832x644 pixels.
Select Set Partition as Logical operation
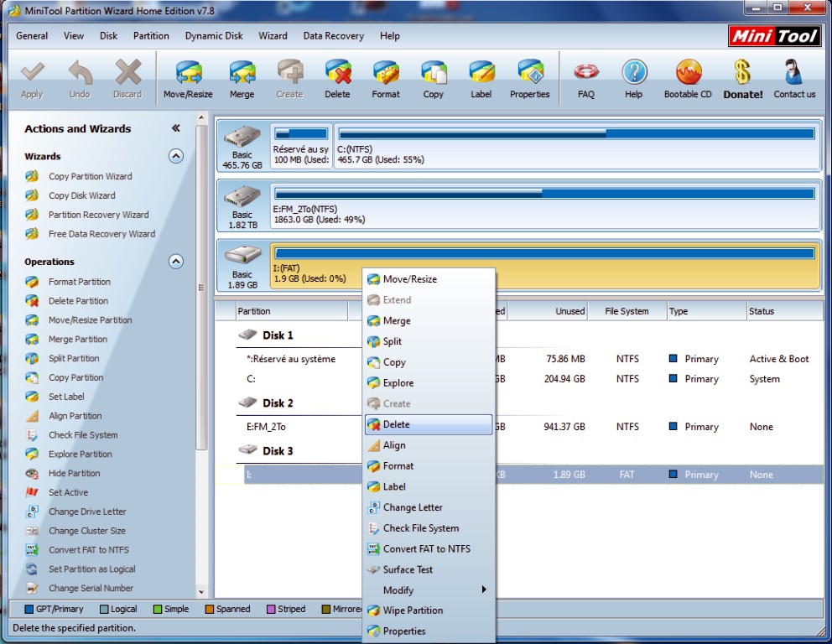(91, 569)
